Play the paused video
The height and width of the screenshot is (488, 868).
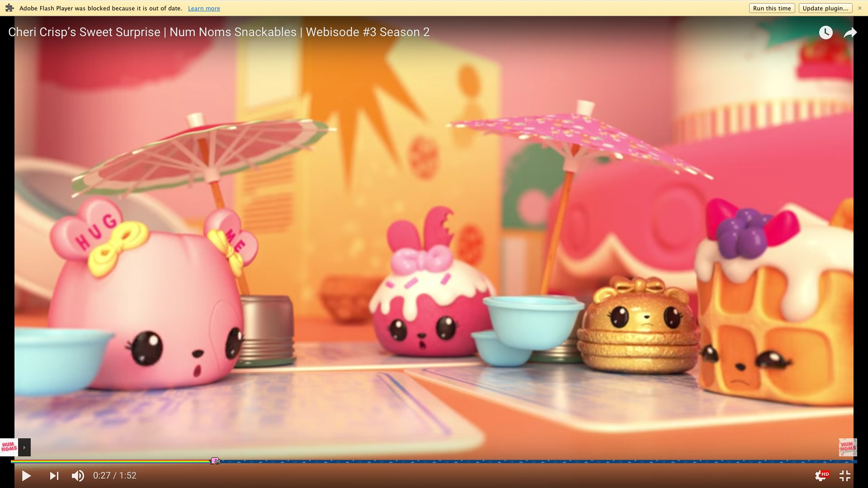pyautogui.click(x=26, y=476)
